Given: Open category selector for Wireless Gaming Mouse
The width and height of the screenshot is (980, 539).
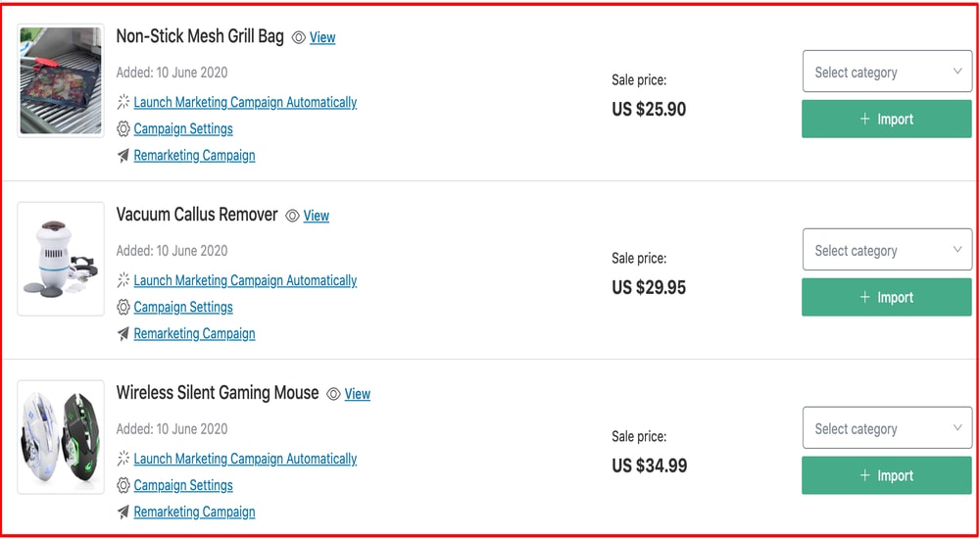Looking at the screenshot, I should pos(887,428).
